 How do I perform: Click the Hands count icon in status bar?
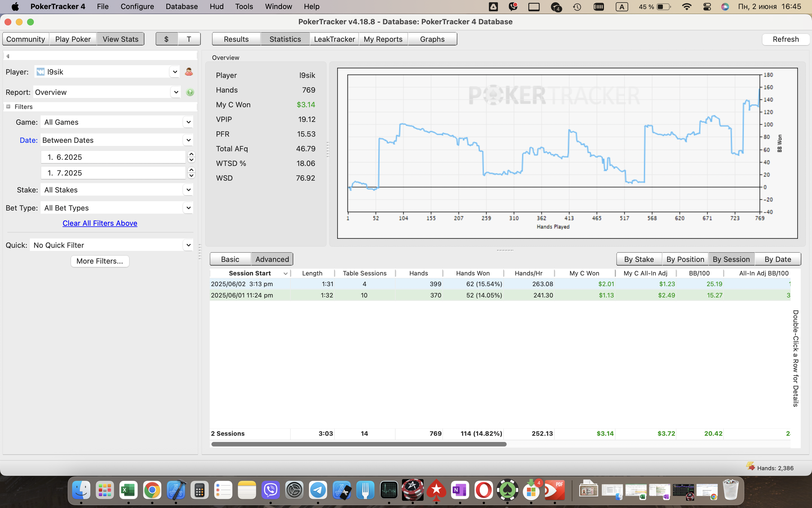750,466
